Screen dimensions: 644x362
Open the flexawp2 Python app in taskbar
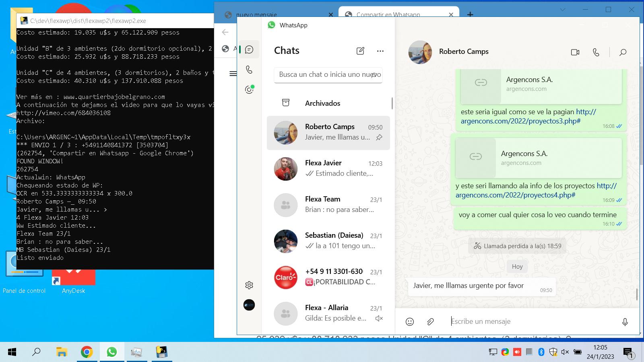point(161,352)
